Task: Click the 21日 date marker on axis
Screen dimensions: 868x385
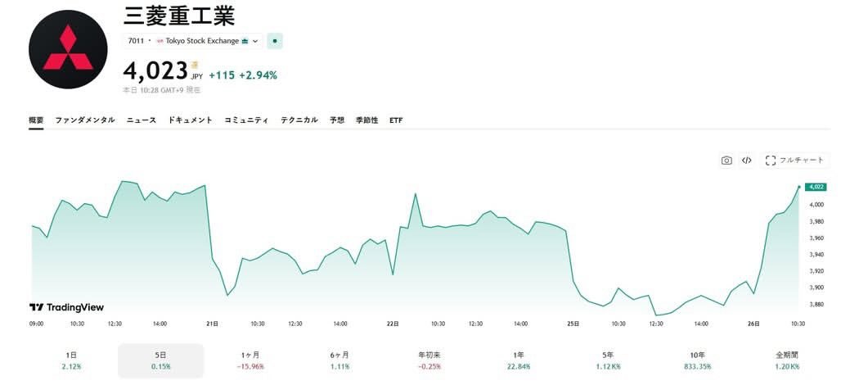Action: pos(211,324)
